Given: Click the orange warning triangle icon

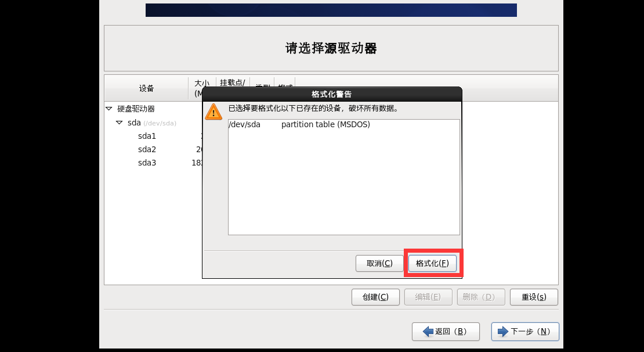Looking at the screenshot, I should point(213,112).
